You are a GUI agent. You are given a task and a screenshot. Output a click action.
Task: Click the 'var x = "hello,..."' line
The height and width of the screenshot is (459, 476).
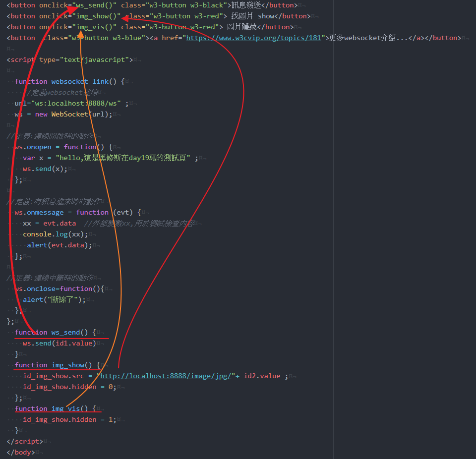(110, 158)
